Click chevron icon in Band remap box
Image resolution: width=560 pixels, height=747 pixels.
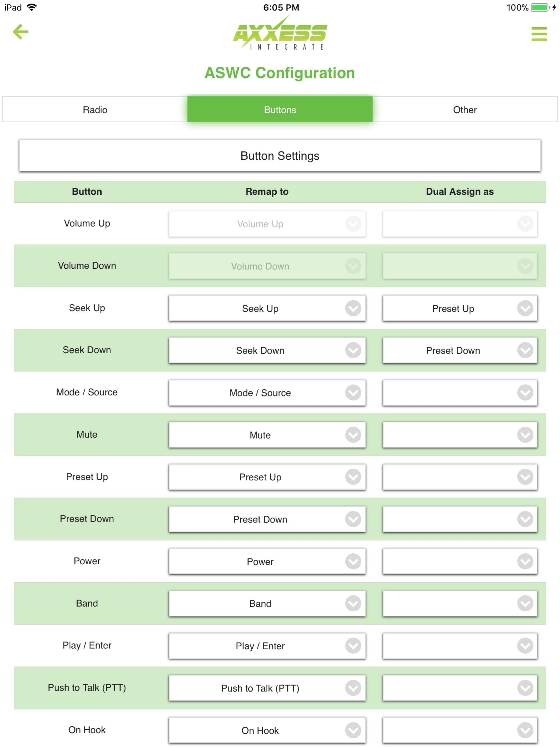tap(353, 603)
